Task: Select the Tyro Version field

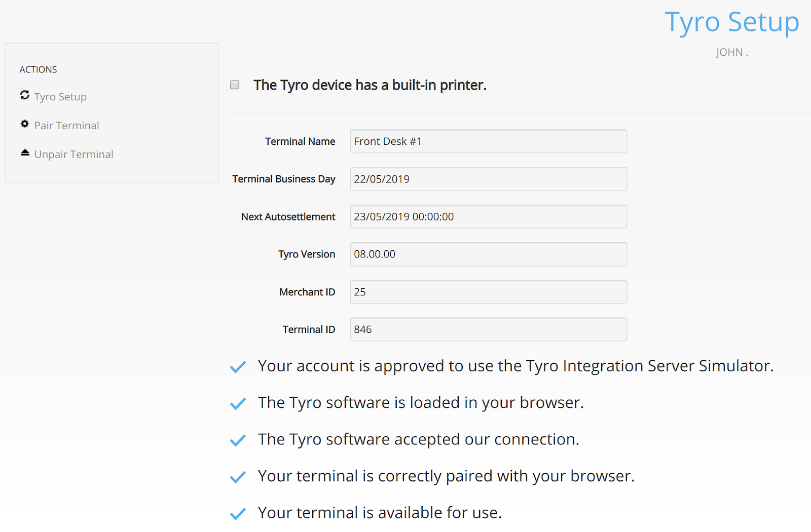Action: [x=489, y=254]
